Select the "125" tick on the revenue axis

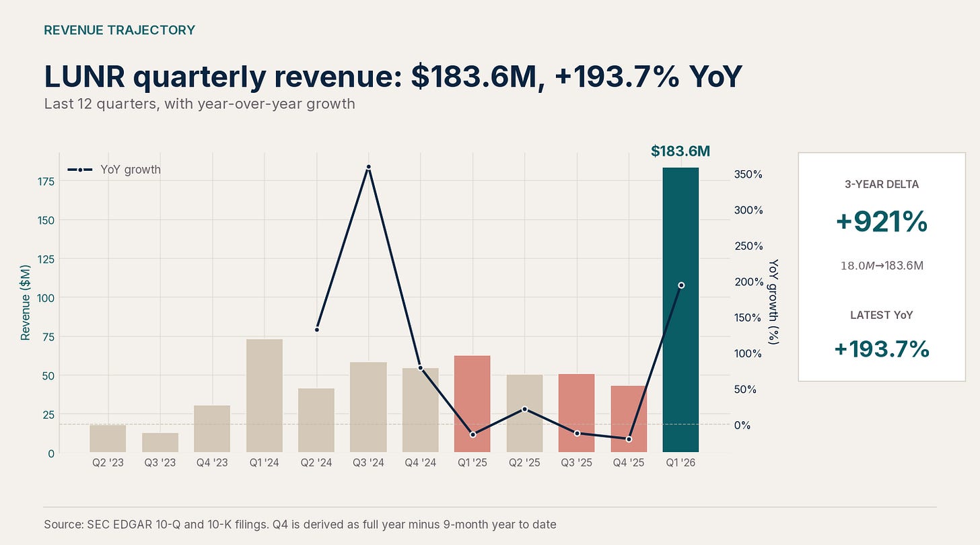point(45,259)
